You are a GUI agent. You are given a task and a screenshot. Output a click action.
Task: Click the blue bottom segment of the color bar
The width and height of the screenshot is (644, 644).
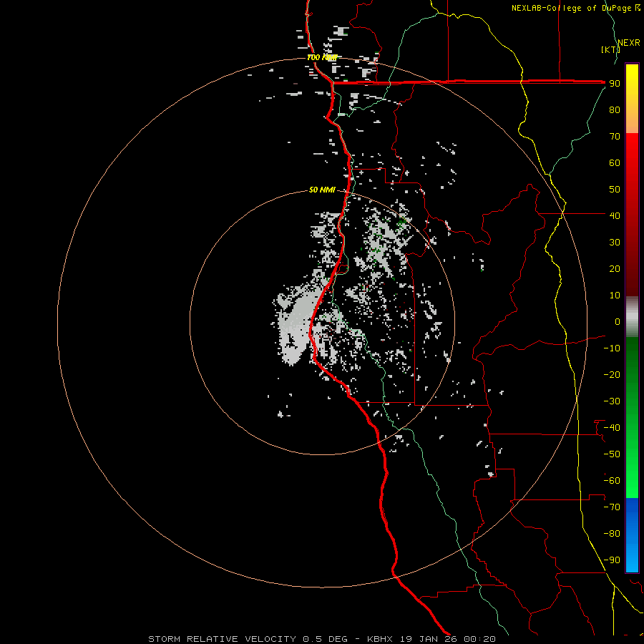coord(632,535)
